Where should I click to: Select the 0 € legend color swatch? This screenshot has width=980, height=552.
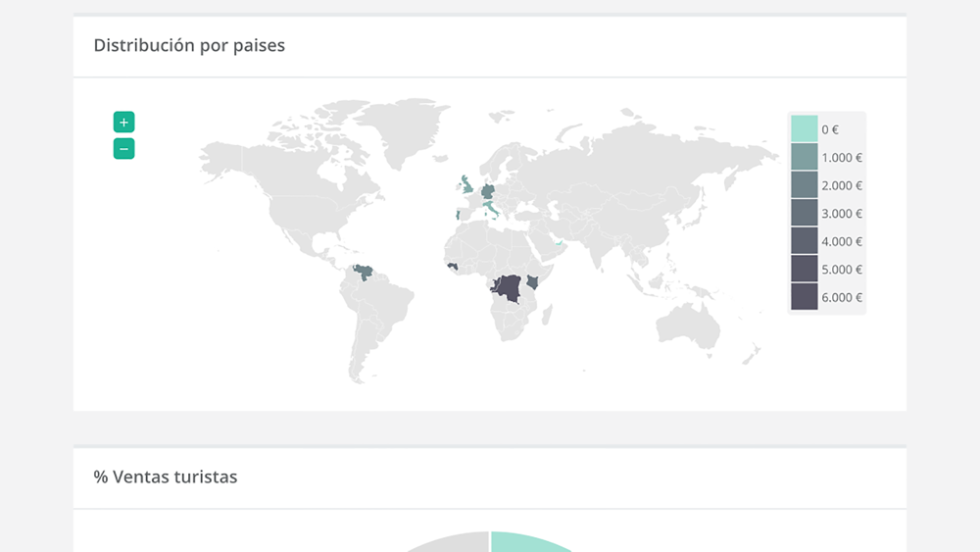click(804, 128)
